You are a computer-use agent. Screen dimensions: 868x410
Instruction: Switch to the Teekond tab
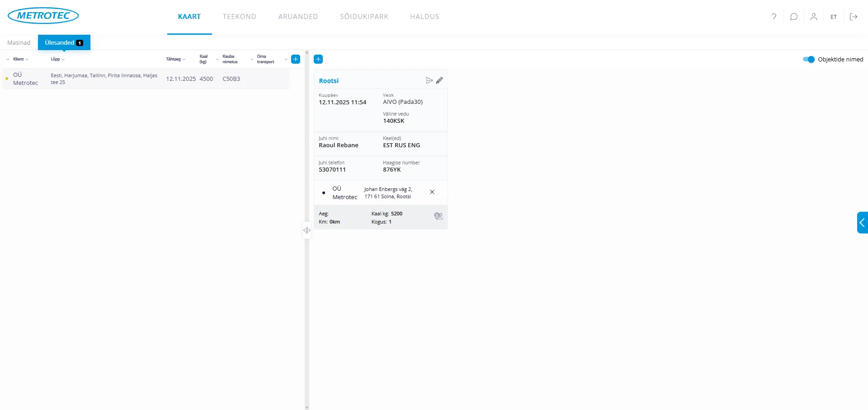(x=239, y=17)
